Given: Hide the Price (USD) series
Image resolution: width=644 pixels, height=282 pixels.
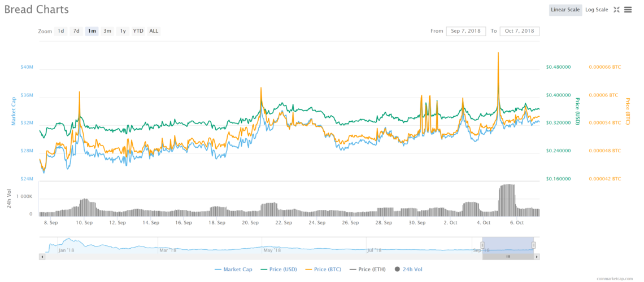Looking at the screenshot, I should click(281, 269).
